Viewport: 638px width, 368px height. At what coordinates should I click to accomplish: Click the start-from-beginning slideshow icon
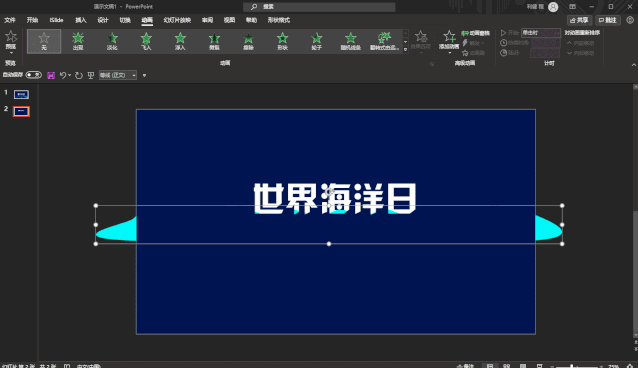click(91, 75)
